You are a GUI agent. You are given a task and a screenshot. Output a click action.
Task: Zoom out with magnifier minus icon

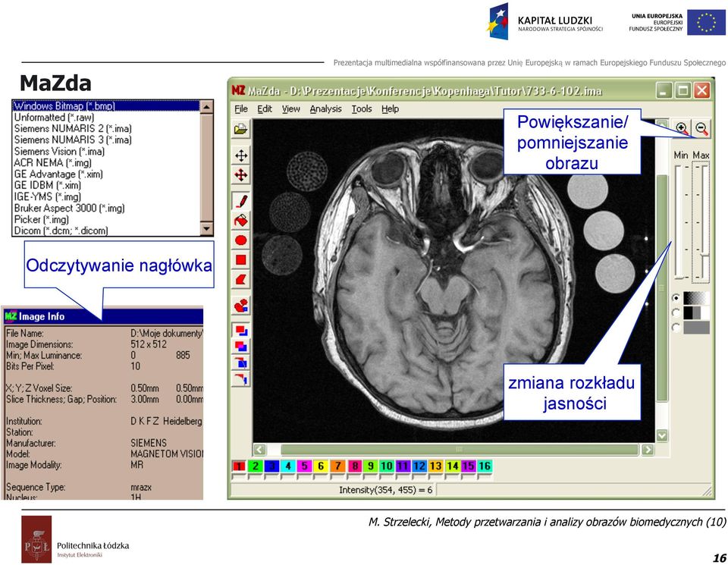pyautogui.click(x=701, y=128)
